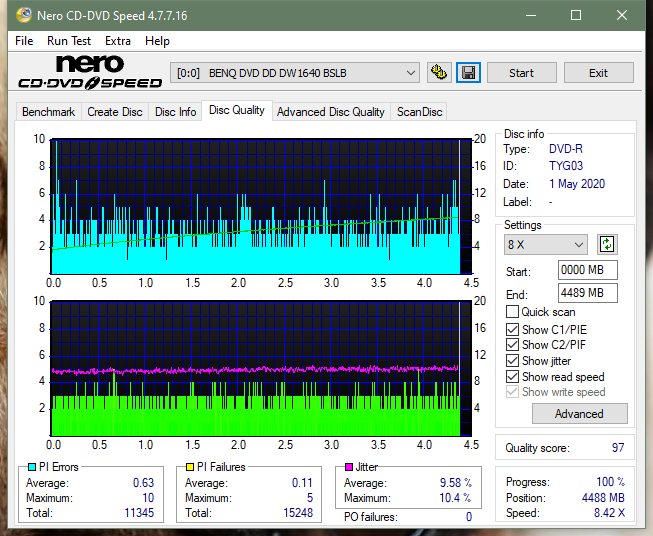The height and width of the screenshot is (536, 653).
Task: Click the Nero app icon in title bar
Action: click(24, 15)
